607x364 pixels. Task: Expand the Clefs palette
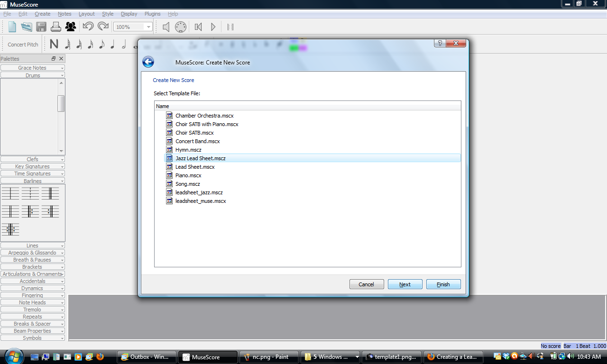[33, 159]
